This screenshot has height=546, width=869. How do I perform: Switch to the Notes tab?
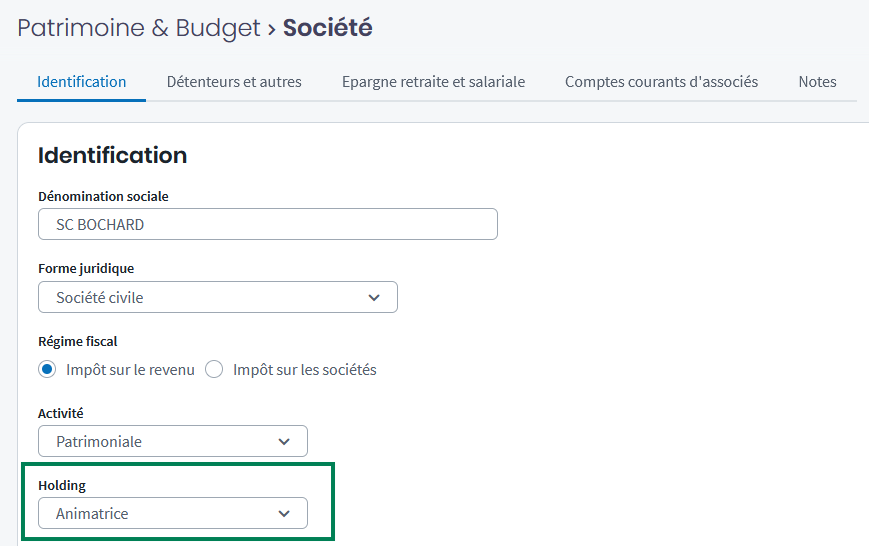click(817, 82)
